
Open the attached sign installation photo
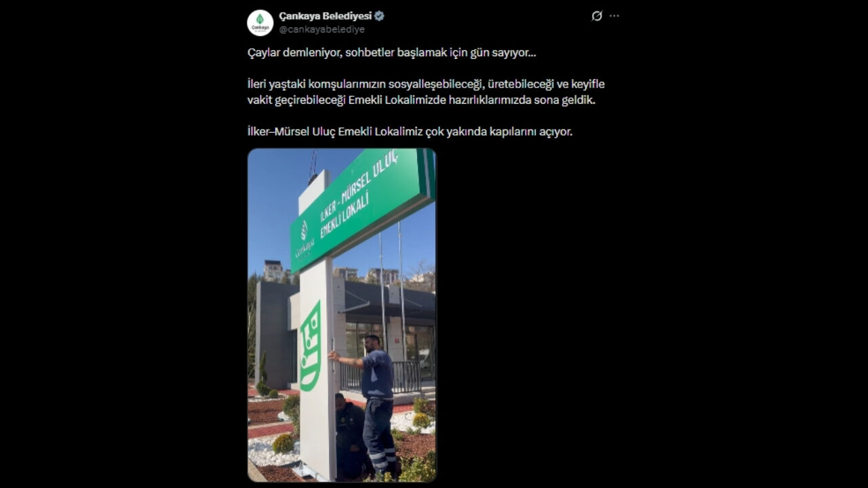coord(342,315)
